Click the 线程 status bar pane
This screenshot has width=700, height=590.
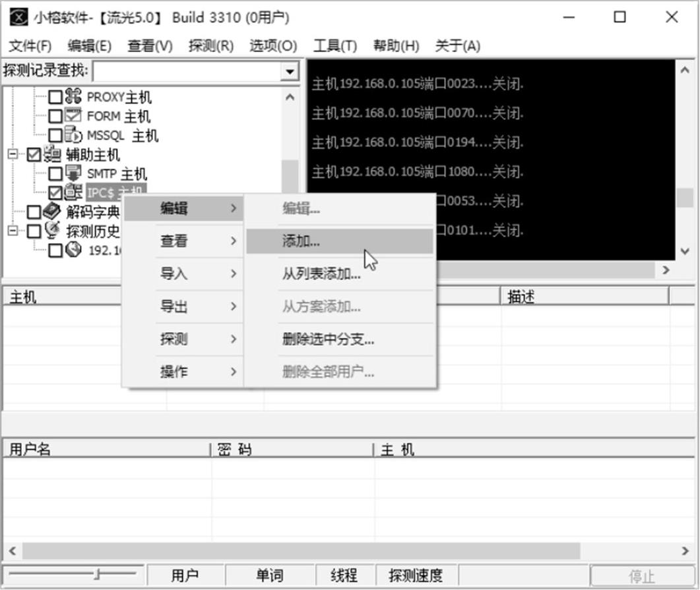(344, 575)
